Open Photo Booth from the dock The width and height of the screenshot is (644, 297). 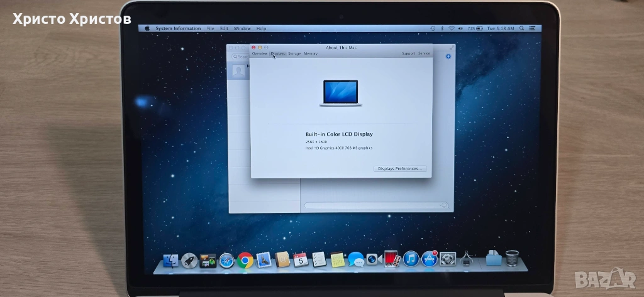click(x=392, y=259)
